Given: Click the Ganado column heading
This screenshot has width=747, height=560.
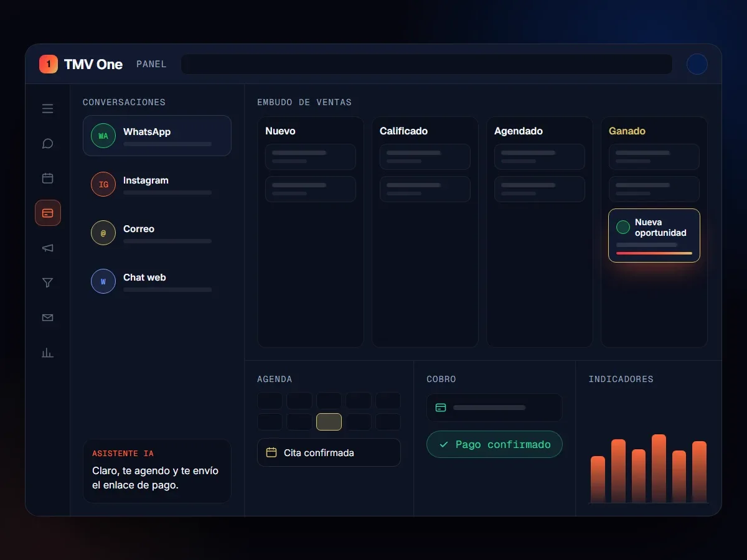Looking at the screenshot, I should (627, 131).
